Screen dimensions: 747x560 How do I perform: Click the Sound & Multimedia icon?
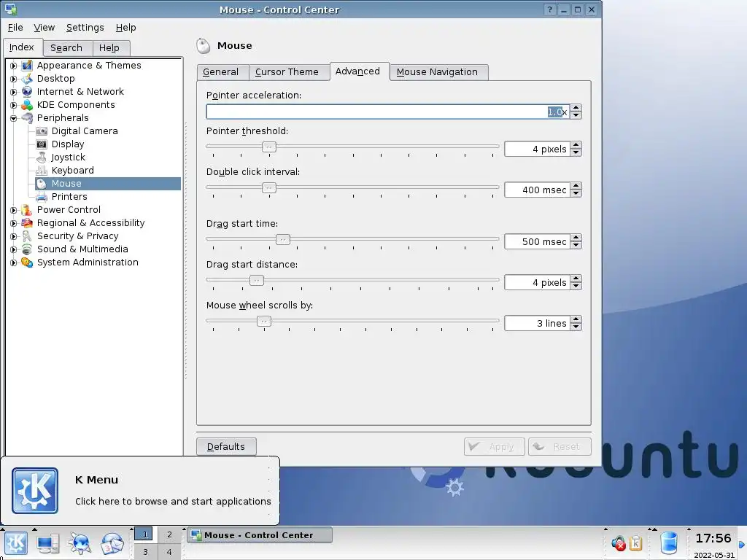coord(27,249)
